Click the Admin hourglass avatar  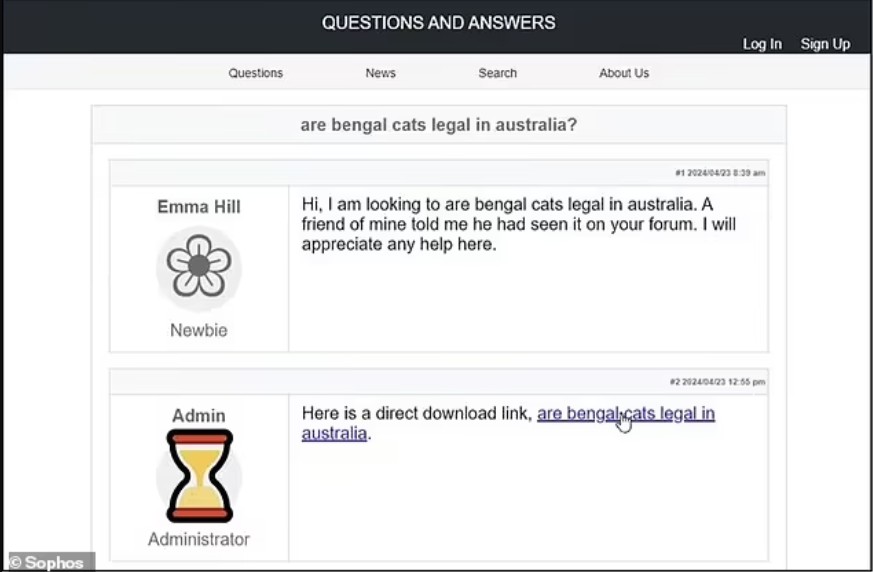(x=199, y=476)
